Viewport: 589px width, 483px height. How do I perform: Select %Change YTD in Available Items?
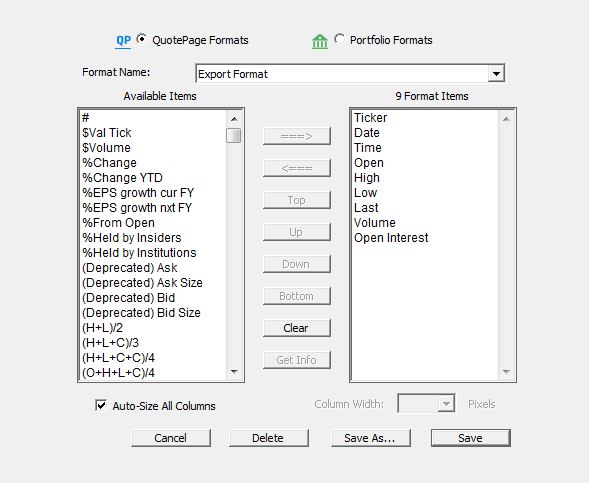pyautogui.click(x=122, y=178)
